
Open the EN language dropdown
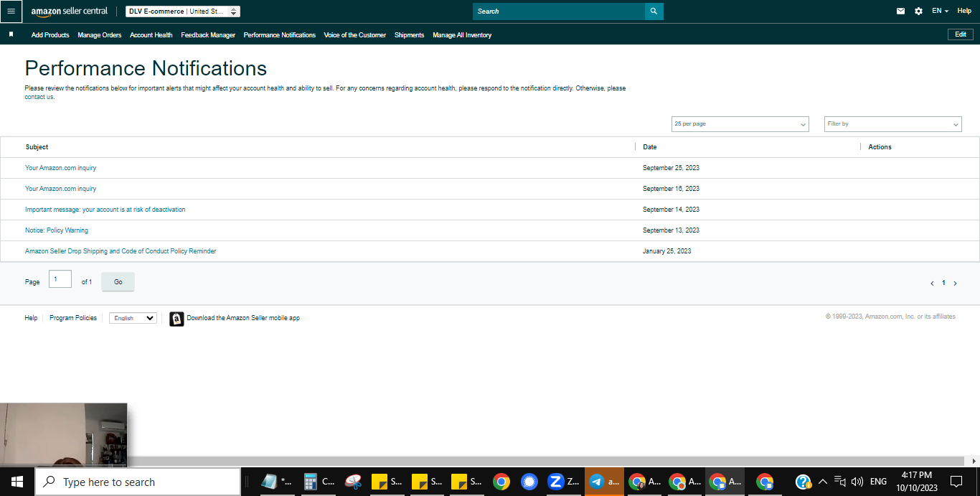pos(940,11)
